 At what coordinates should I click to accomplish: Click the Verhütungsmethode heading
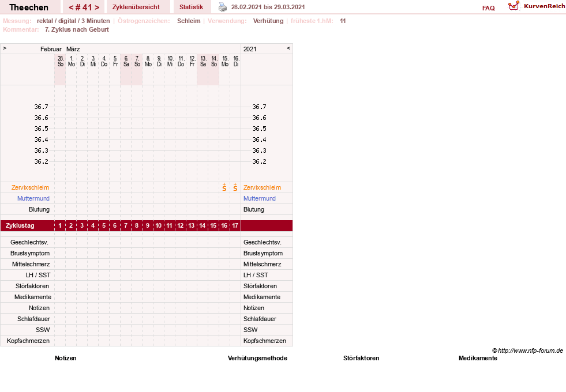(257, 358)
